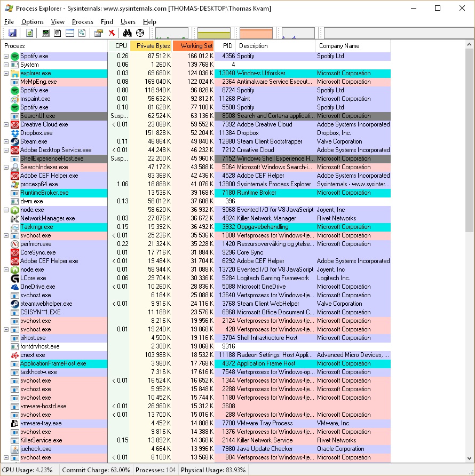Viewport: 475px width, 476px height.
Task: Open the Process menu
Action: (82, 22)
